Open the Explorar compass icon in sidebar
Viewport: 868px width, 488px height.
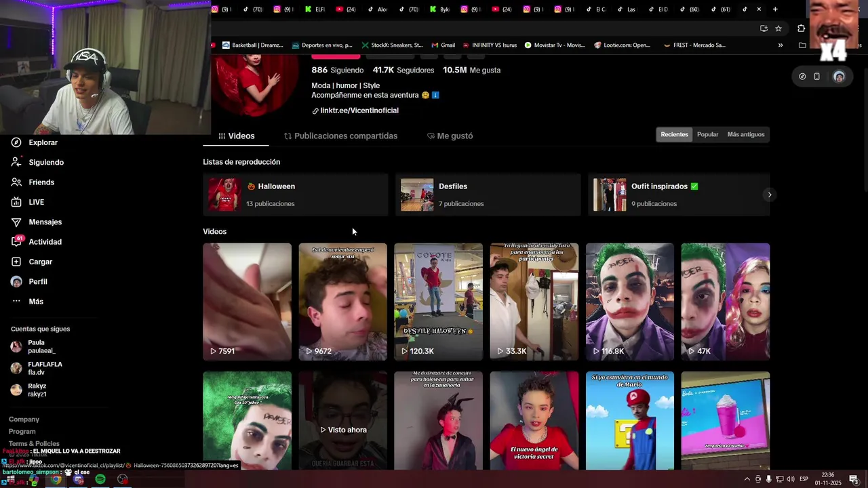pyautogui.click(x=16, y=142)
